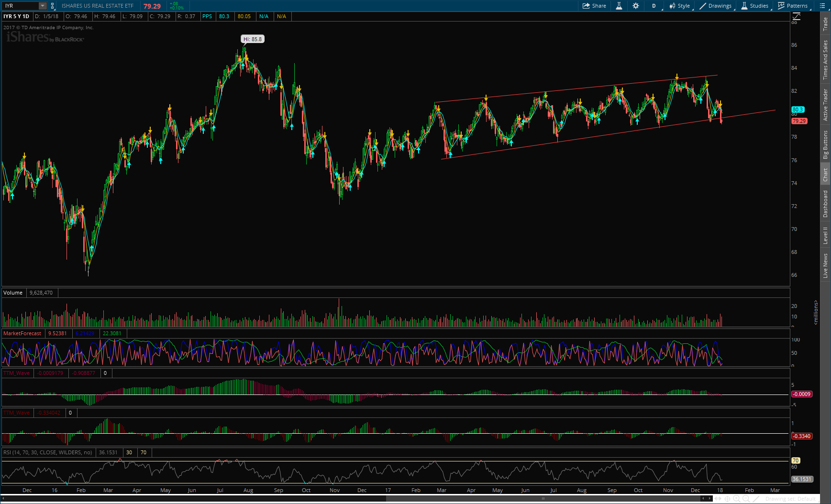Click the 79.29 last price in header
Viewport: 831px width, 504px height.
[x=152, y=6]
